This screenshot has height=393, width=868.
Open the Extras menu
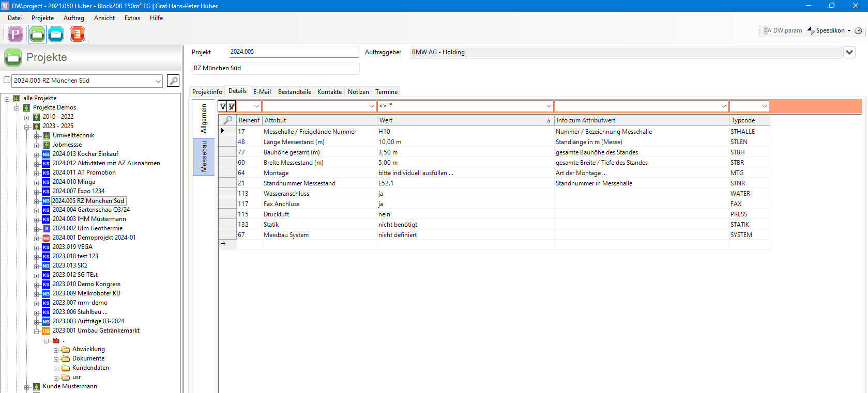(132, 18)
